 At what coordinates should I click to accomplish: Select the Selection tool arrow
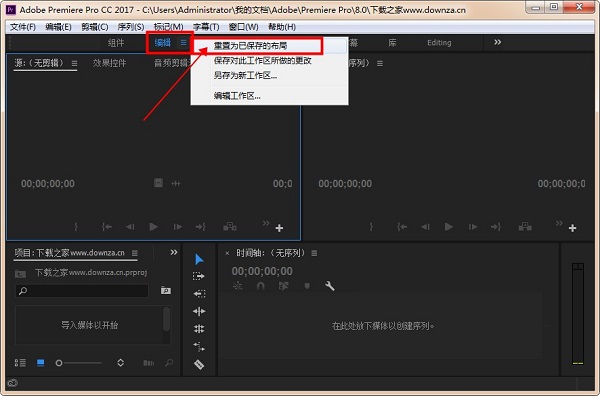[199, 259]
